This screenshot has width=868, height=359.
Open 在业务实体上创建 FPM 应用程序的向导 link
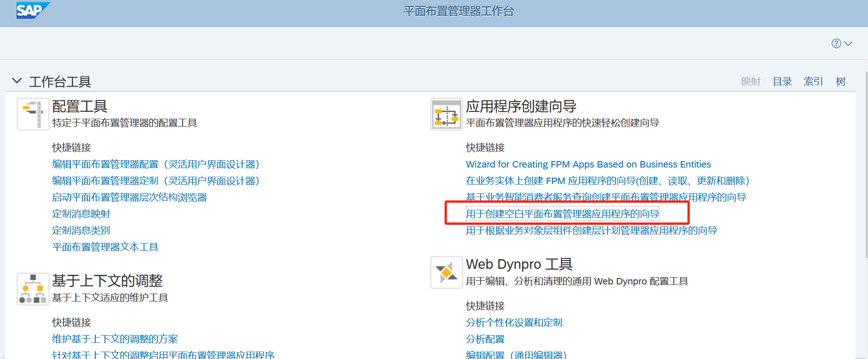608,181
